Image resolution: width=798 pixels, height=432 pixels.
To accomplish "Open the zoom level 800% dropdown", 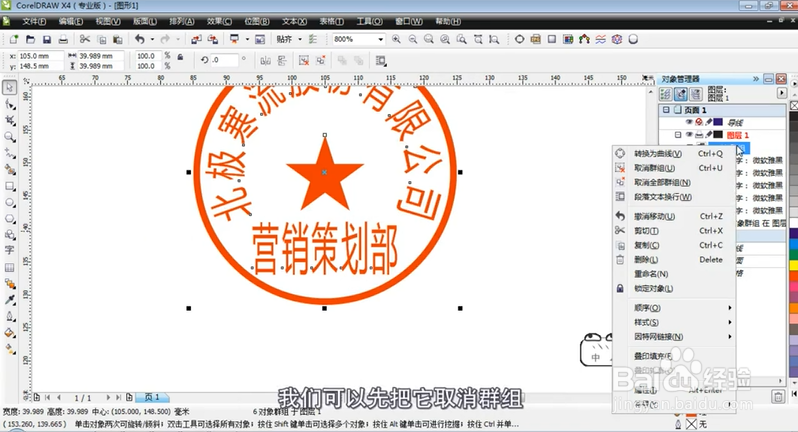I will (x=380, y=39).
